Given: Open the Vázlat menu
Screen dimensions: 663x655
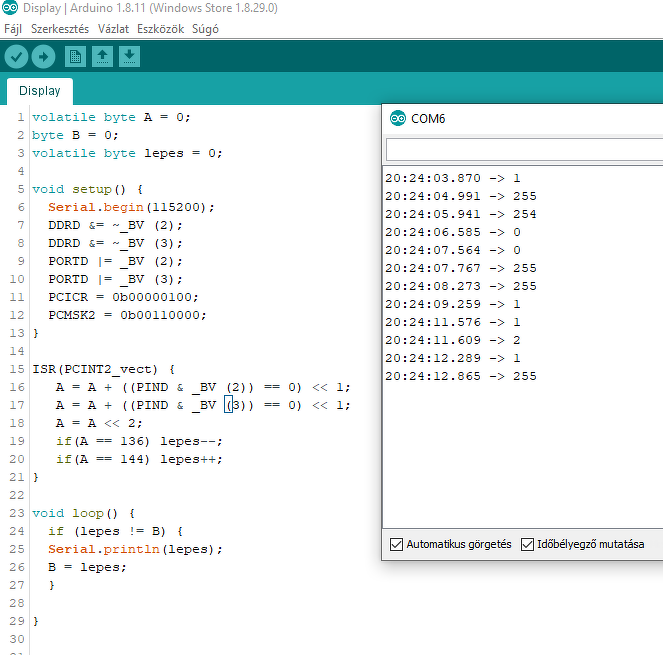Looking at the screenshot, I should pos(113,29).
